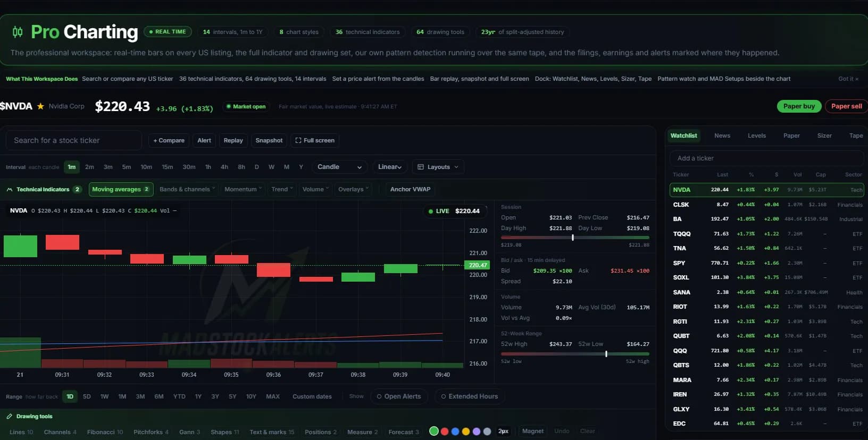Select the 5m interval
This screenshot has height=440, width=868.
coord(127,167)
